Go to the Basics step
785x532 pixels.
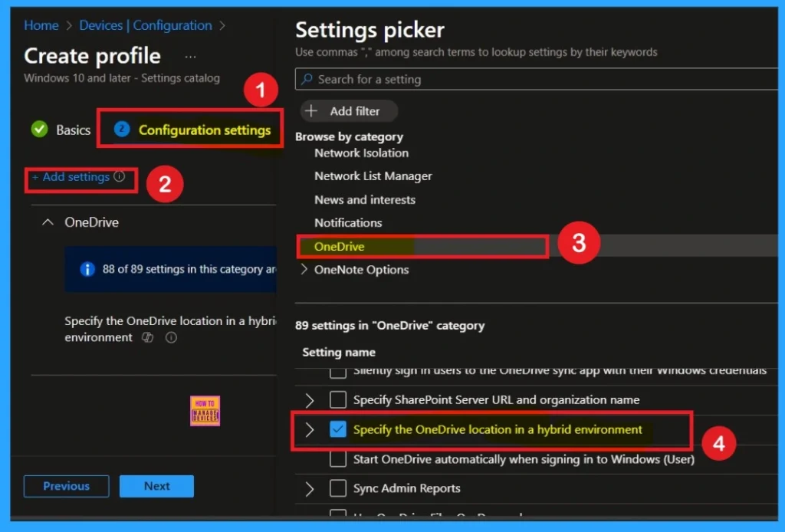pos(73,130)
